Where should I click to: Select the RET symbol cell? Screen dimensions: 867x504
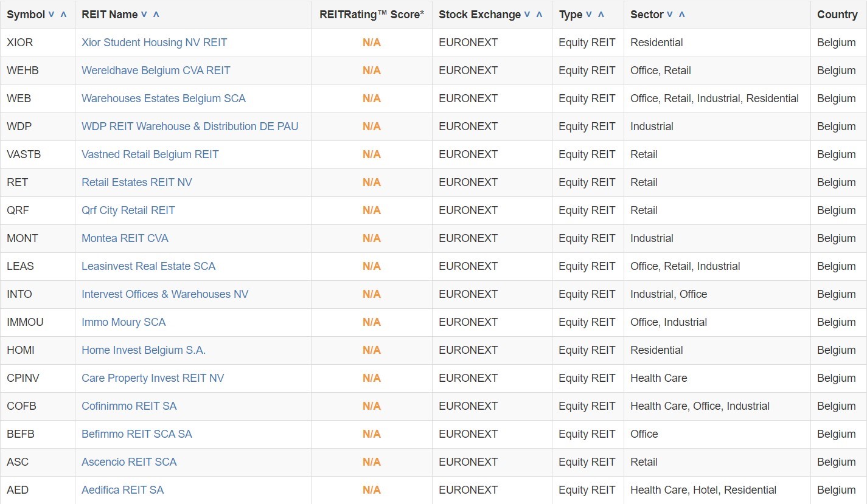click(38, 182)
